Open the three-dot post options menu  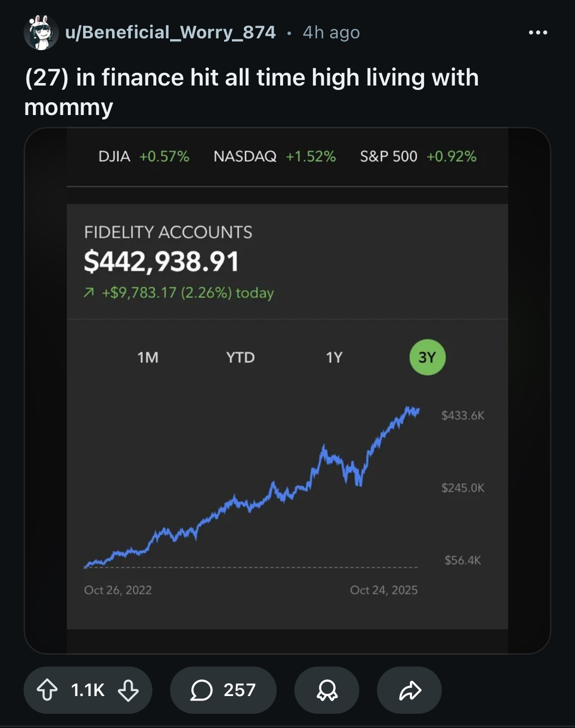[538, 32]
